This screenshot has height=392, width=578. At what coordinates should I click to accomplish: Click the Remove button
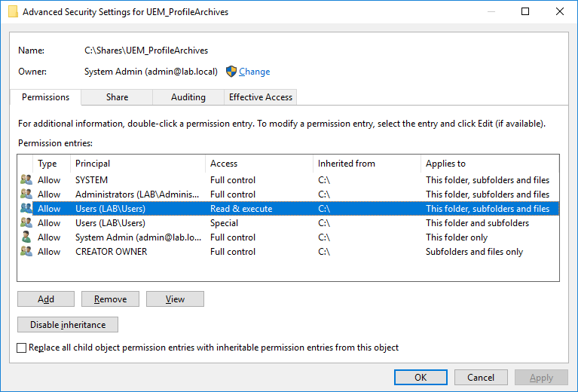coord(110,299)
